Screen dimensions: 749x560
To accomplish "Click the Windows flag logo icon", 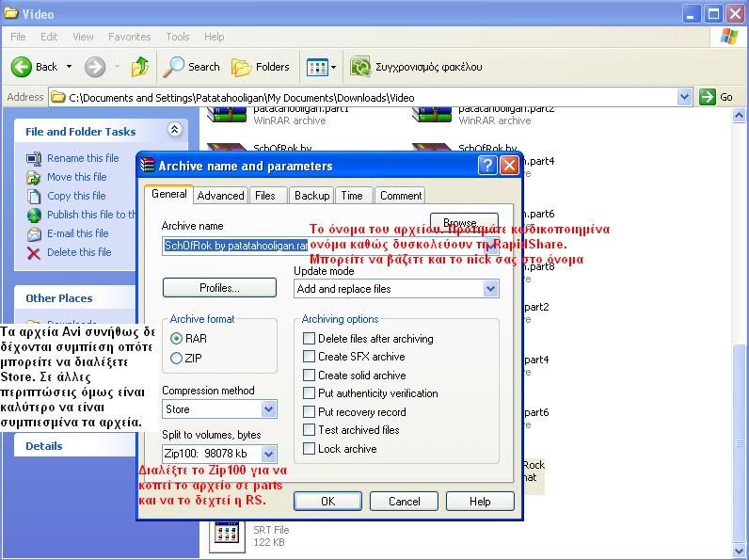I will (728, 37).
